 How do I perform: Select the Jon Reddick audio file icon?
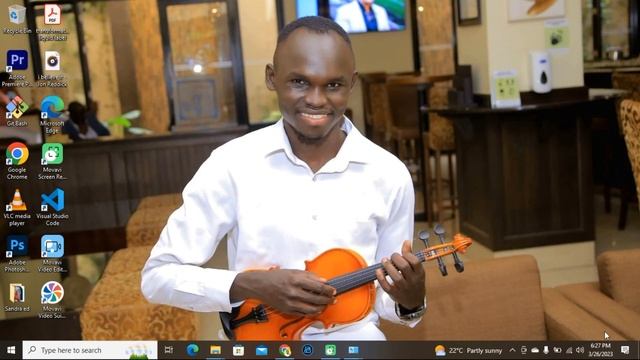(x=52, y=68)
